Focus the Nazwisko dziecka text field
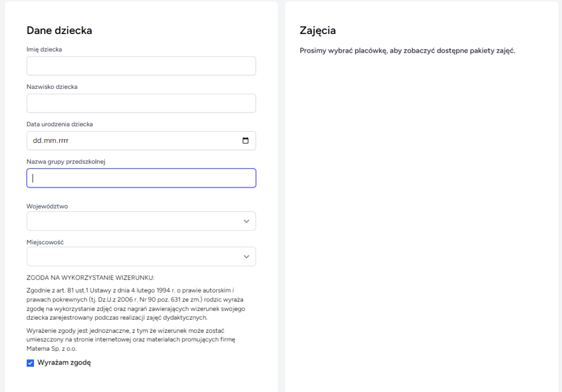The width and height of the screenshot is (562, 392). [140, 103]
